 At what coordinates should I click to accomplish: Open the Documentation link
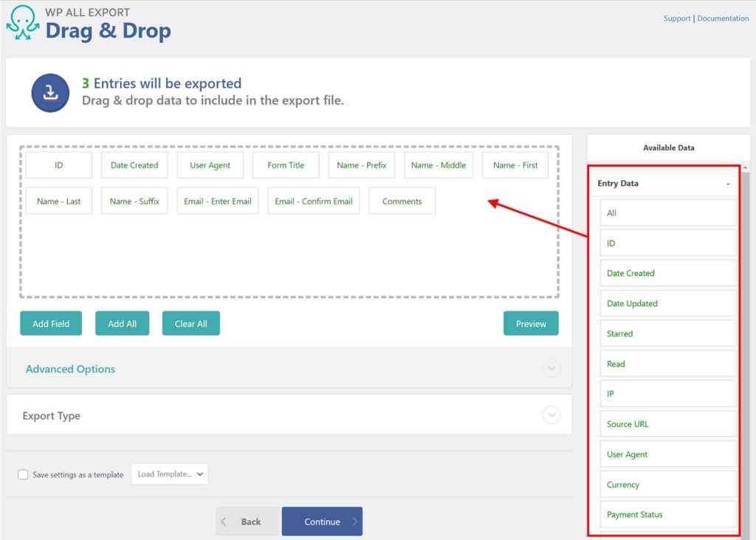pos(723,18)
